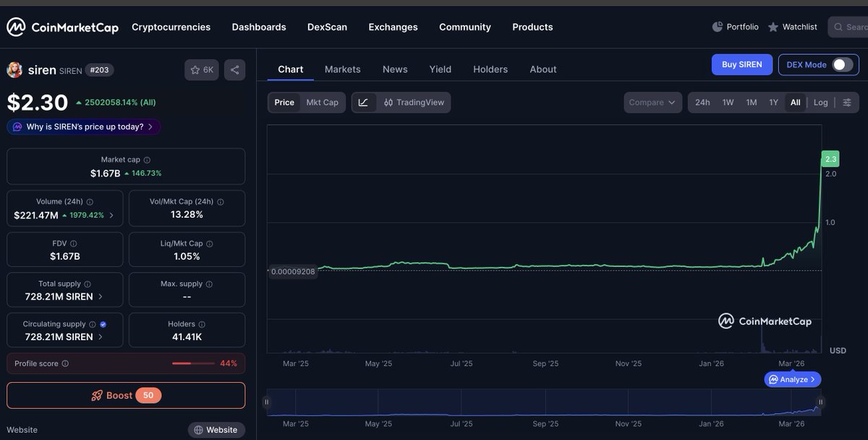Click Max. supply info icon
Viewport: 868px width, 440px height.
coord(210,284)
